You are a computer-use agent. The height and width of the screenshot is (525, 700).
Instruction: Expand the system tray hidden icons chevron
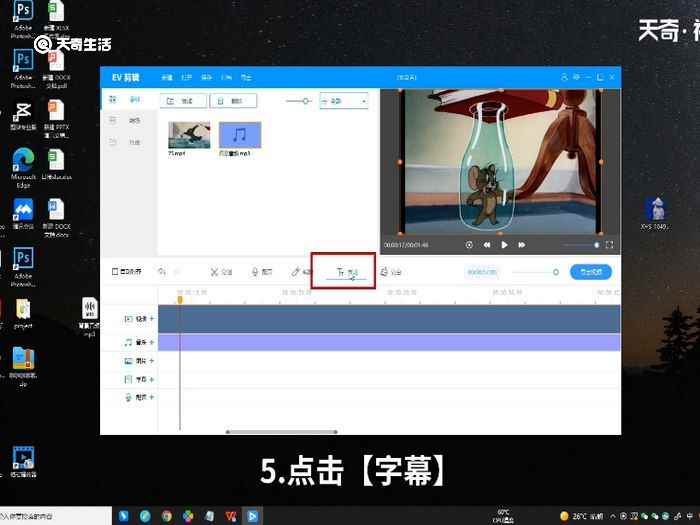coord(612,517)
